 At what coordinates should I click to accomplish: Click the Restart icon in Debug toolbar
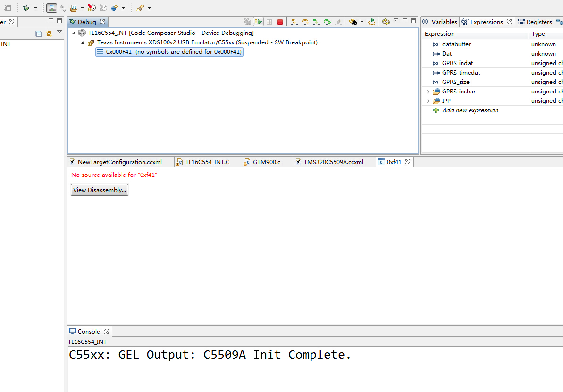pos(371,22)
